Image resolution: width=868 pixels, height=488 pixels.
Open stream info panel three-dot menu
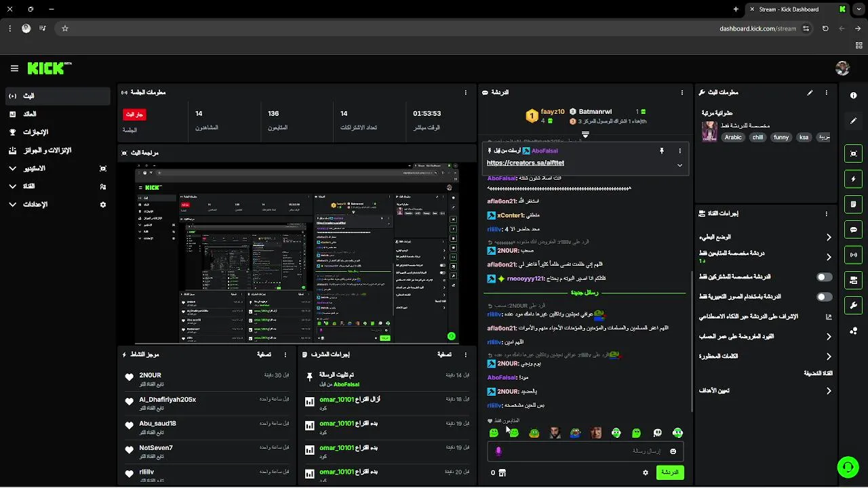[826, 92]
